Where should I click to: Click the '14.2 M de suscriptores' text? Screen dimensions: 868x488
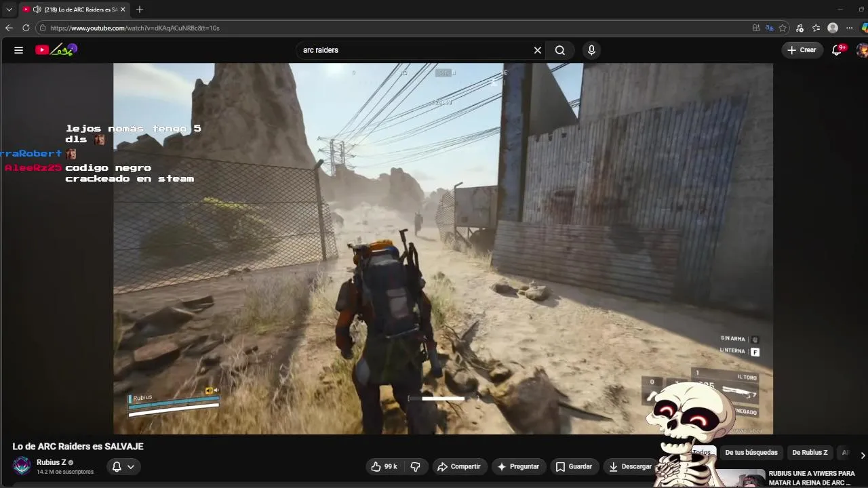coord(65,472)
